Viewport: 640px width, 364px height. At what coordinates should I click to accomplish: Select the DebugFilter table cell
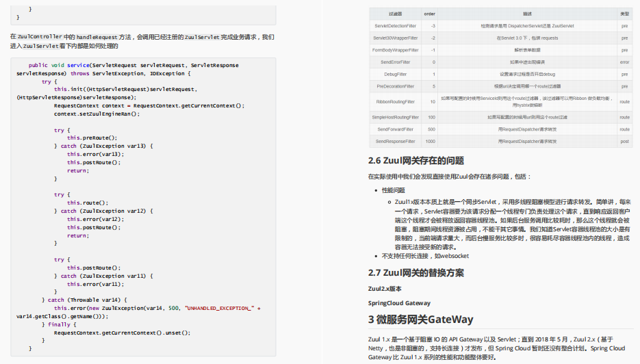pos(395,75)
